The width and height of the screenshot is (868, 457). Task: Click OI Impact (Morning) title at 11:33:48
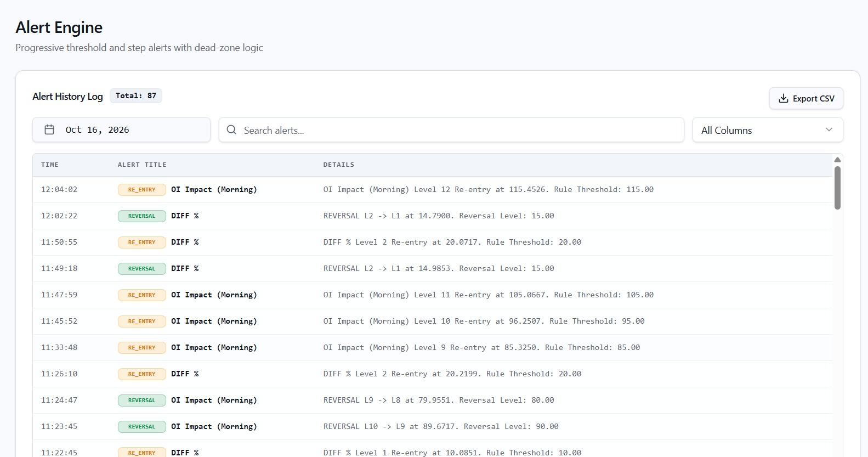214,348
